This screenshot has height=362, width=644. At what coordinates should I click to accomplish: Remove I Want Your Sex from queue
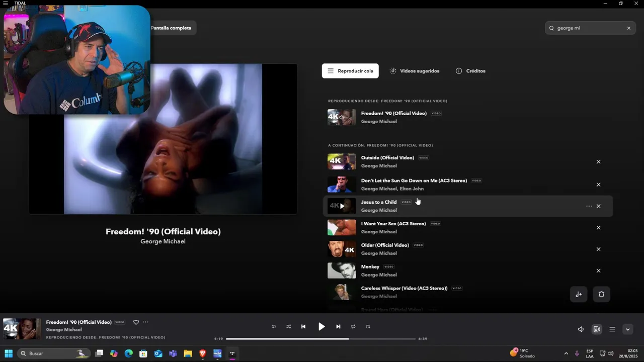pyautogui.click(x=598, y=228)
